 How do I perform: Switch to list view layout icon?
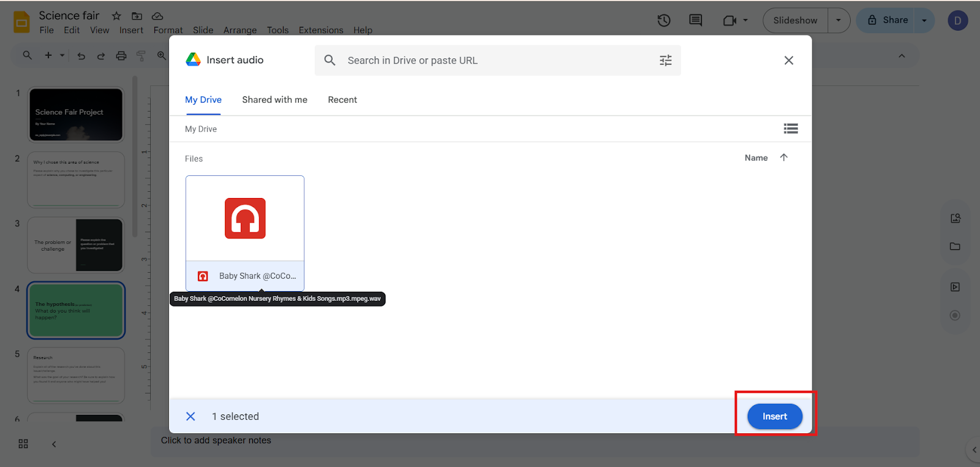[791, 129]
